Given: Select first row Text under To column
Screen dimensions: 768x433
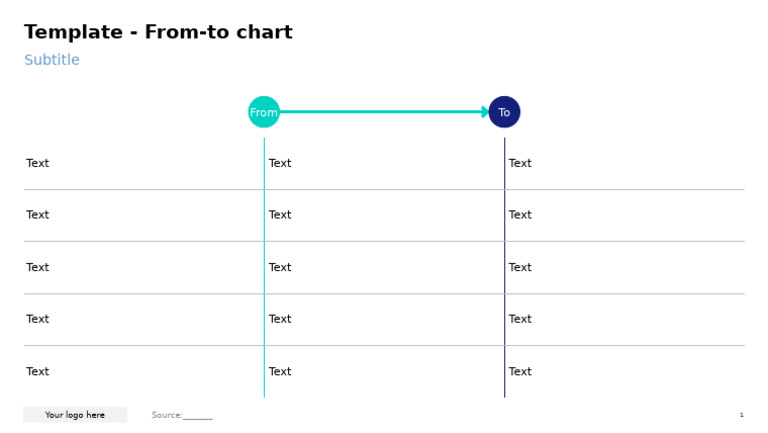Looking at the screenshot, I should (520, 163).
